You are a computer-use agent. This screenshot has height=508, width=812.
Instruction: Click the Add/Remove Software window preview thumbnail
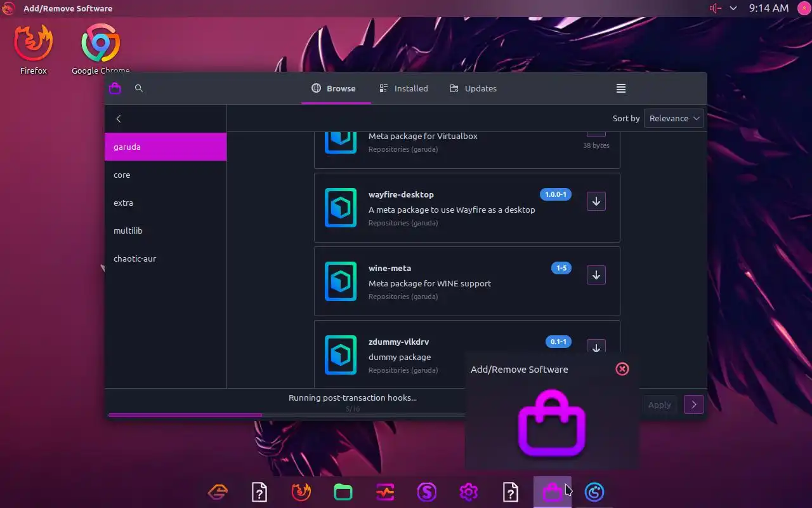[552, 424]
